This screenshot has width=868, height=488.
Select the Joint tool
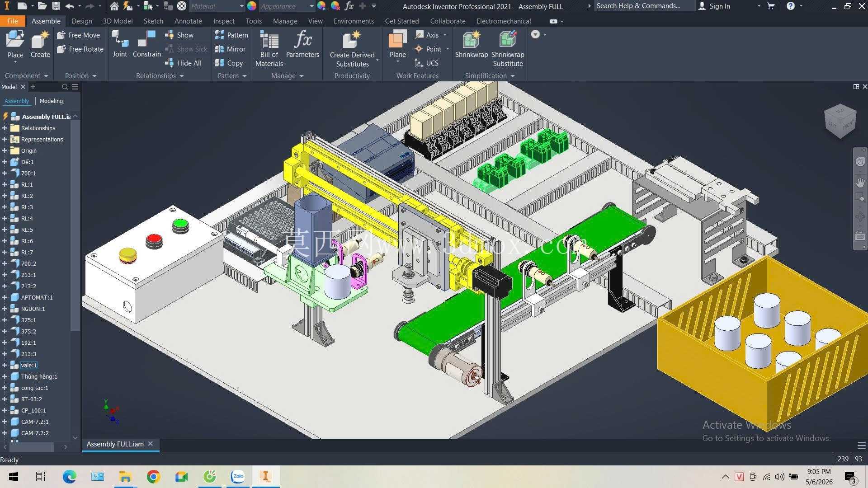point(120,44)
